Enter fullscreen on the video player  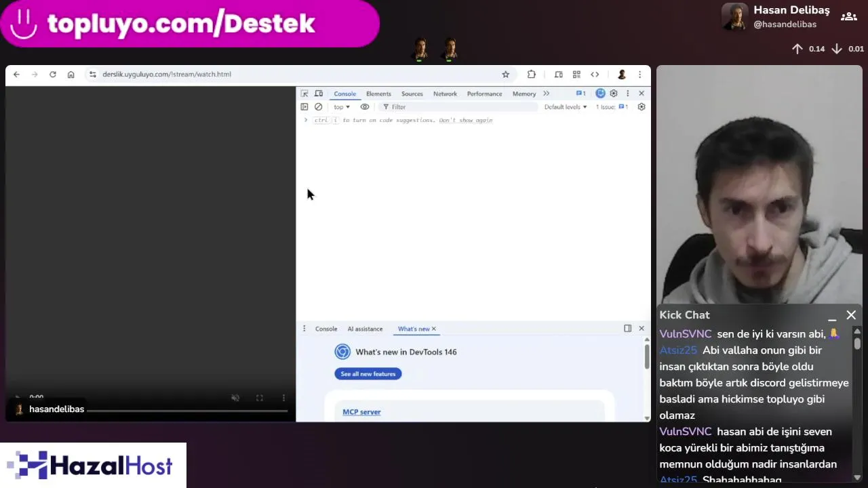point(259,398)
